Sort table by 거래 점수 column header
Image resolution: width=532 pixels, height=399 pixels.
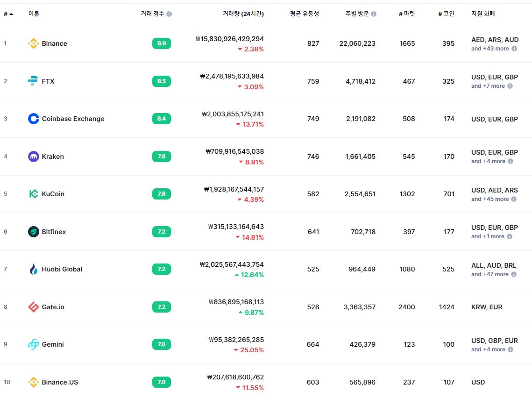[152, 14]
